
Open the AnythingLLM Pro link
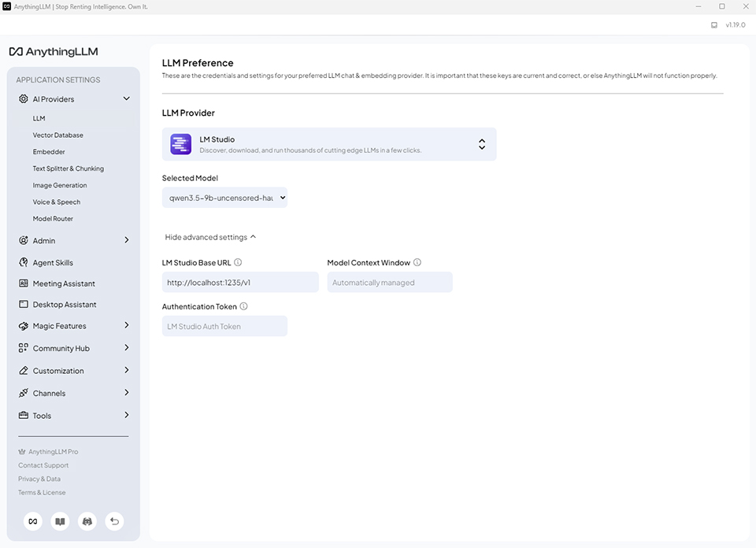(53, 452)
